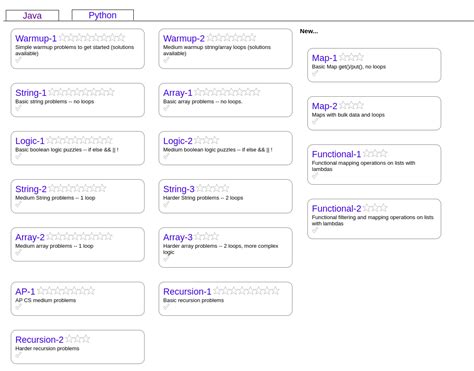Click the checkmark icon in String-3 card
The width and height of the screenshot is (474, 371).
166,204
